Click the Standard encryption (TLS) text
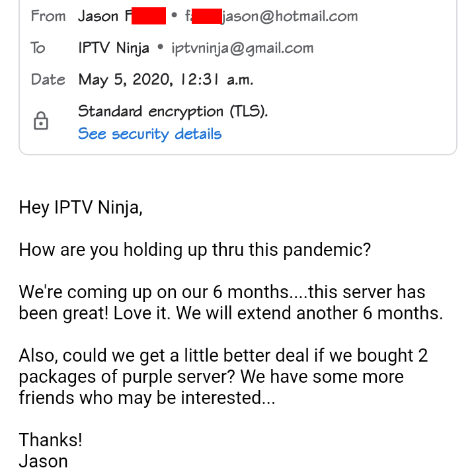Viewport: 476px width, 476px height. point(173,112)
